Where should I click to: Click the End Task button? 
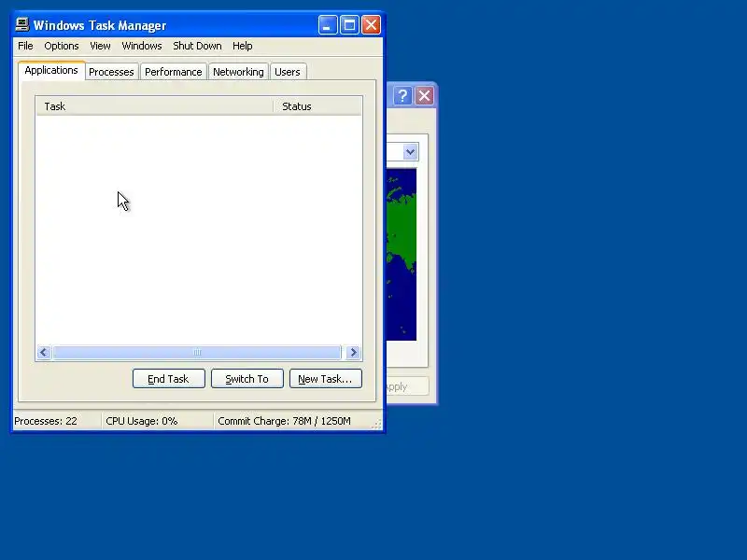click(169, 379)
